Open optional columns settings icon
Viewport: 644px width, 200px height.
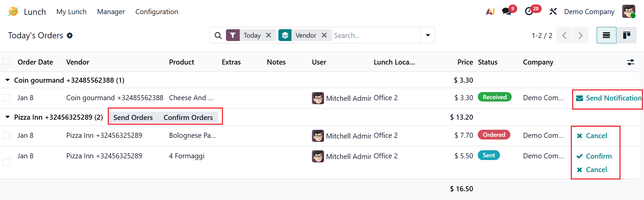coord(631,62)
